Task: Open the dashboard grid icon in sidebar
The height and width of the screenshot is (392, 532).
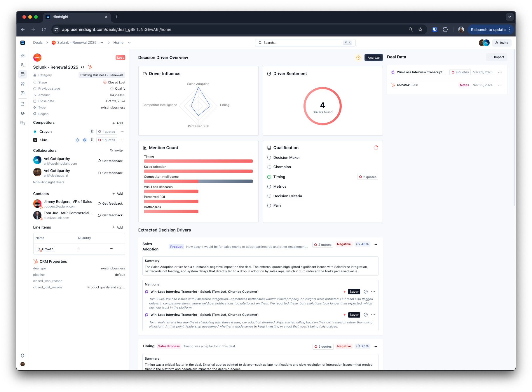Action: (22, 55)
